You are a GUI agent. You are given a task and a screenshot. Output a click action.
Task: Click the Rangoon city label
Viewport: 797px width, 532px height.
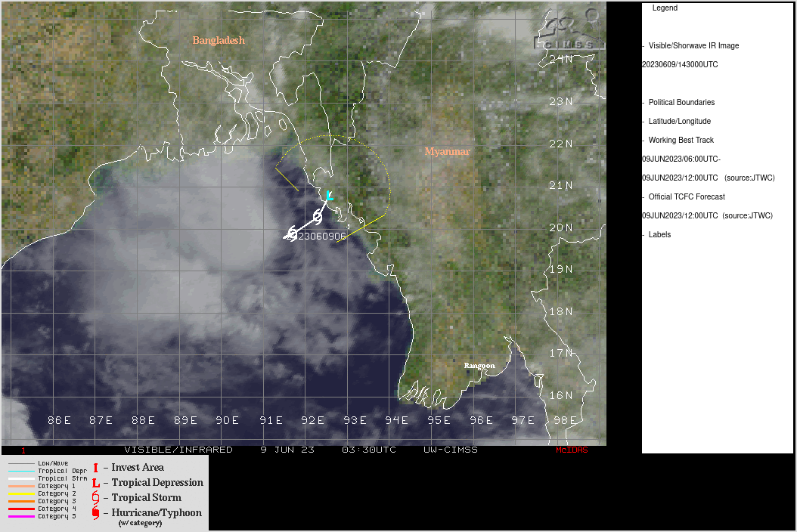click(479, 366)
